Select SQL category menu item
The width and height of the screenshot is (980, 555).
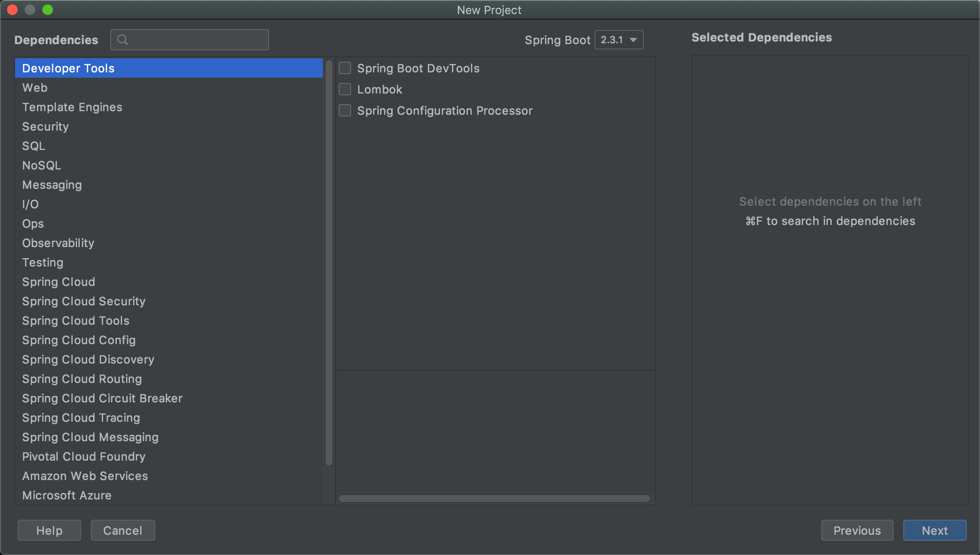pos(33,146)
